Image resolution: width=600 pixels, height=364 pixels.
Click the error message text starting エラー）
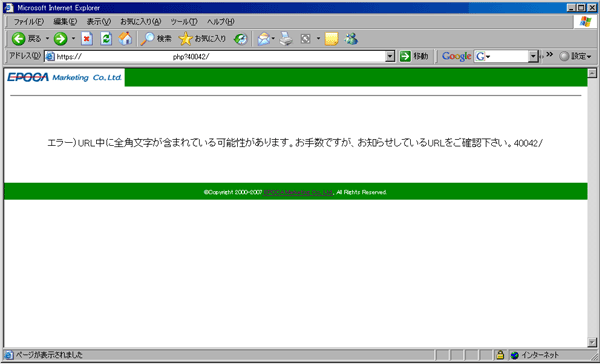point(295,143)
